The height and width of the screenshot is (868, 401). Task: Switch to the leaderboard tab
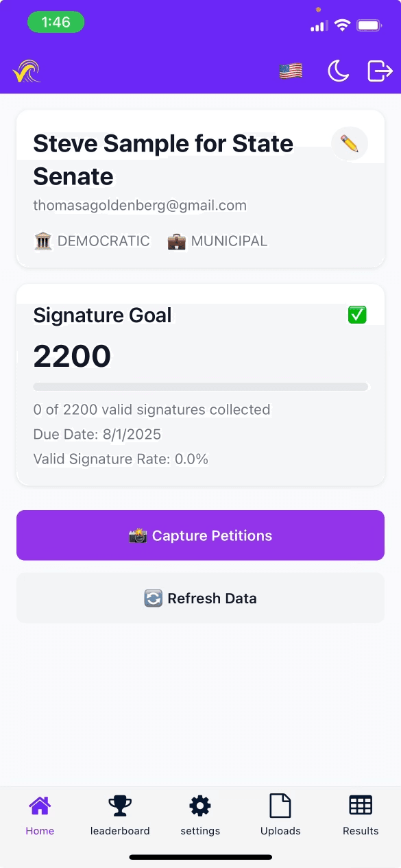pyautogui.click(x=120, y=815)
